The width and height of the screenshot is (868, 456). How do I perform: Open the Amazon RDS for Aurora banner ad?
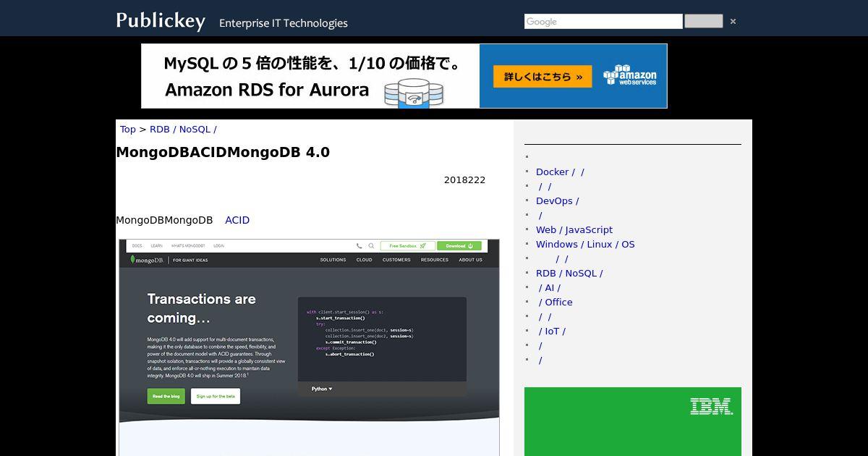point(404,76)
